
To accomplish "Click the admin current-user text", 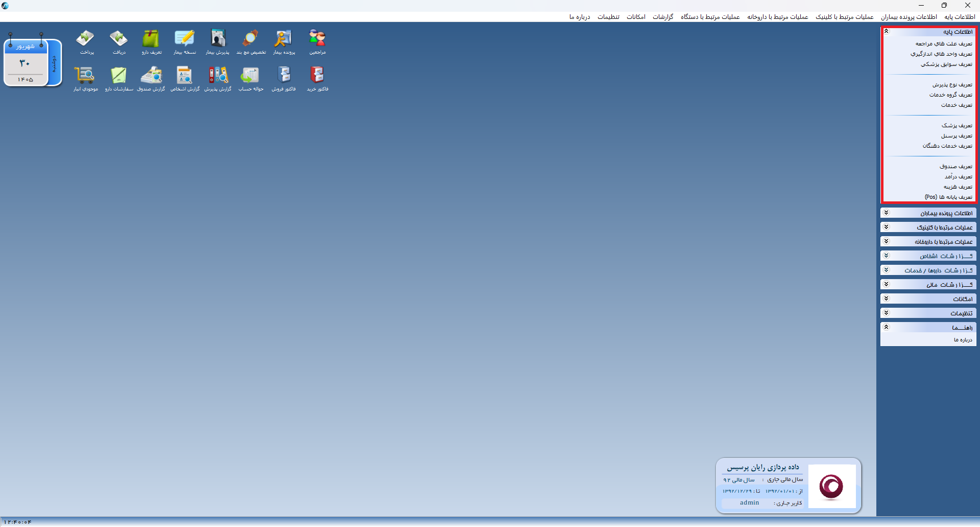I will click(x=749, y=503).
